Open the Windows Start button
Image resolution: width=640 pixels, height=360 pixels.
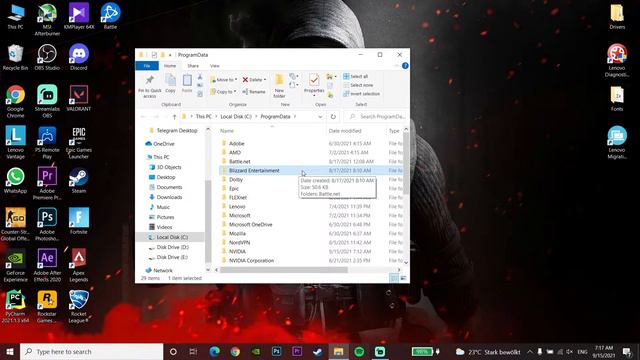pos(10,352)
